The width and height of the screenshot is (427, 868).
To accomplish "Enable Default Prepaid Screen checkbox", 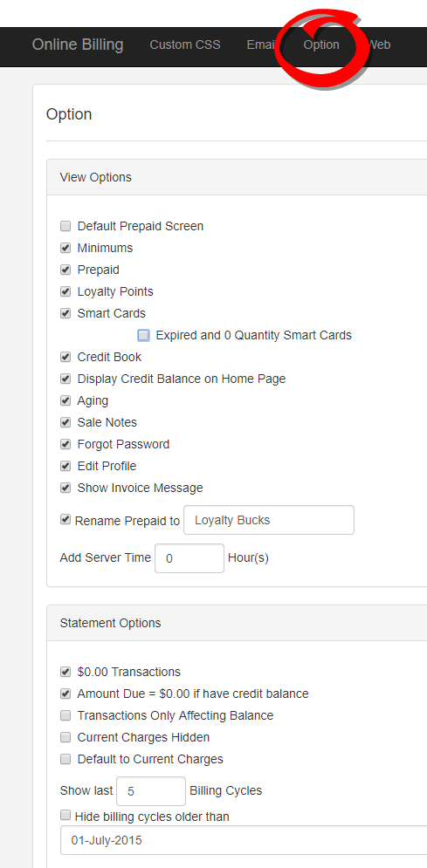I will click(65, 226).
